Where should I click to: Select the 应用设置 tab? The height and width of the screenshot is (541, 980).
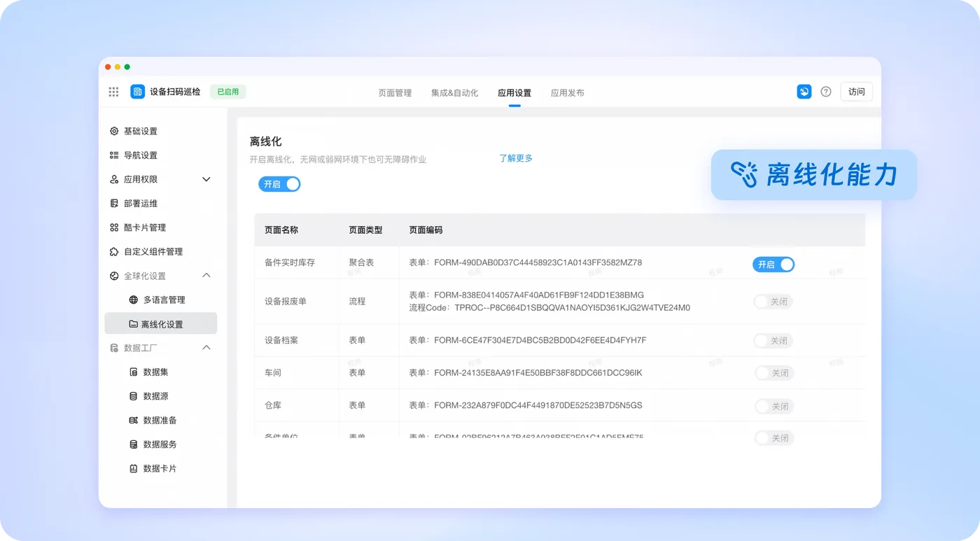tap(514, 92)
